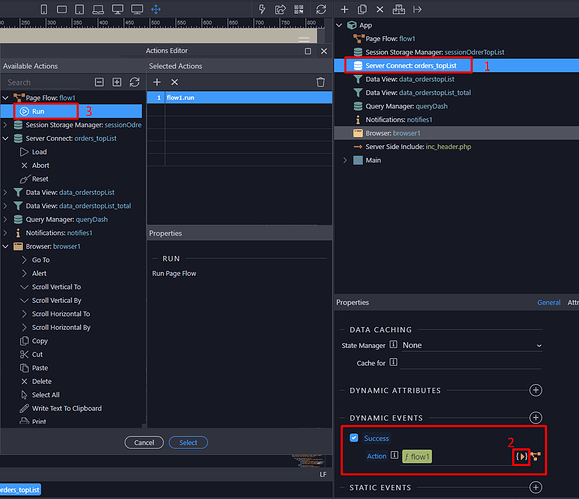Click the State Manager info toggle icon
This screenshot has height=499, width=579.
click(393, 345)
